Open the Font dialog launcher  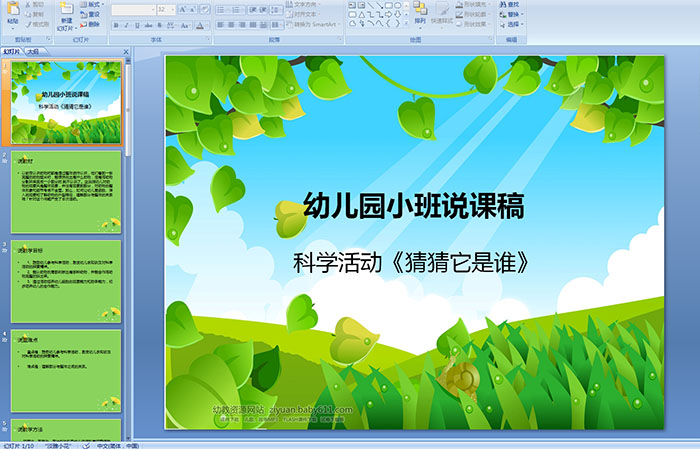[x=208, y=39]
